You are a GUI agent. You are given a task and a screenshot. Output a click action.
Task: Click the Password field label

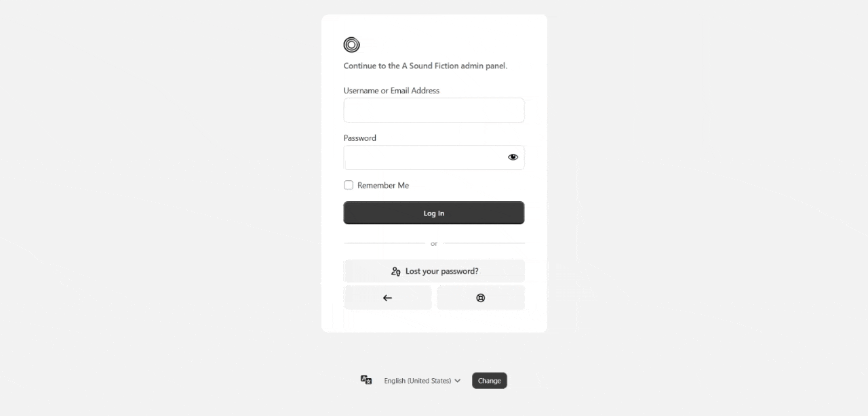359,138
